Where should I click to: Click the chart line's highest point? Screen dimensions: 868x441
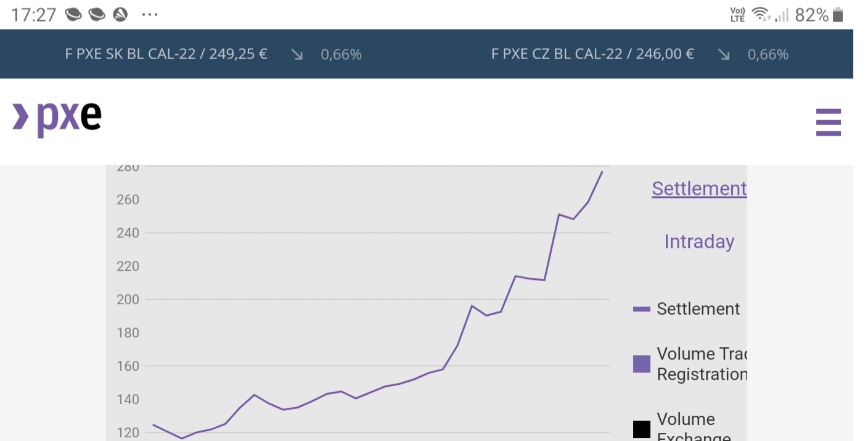click(602, 171)
